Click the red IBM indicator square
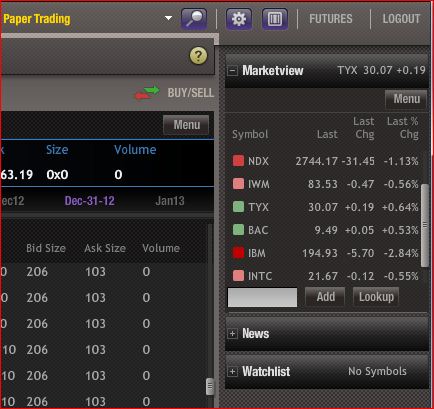 (x=238, y=253)
